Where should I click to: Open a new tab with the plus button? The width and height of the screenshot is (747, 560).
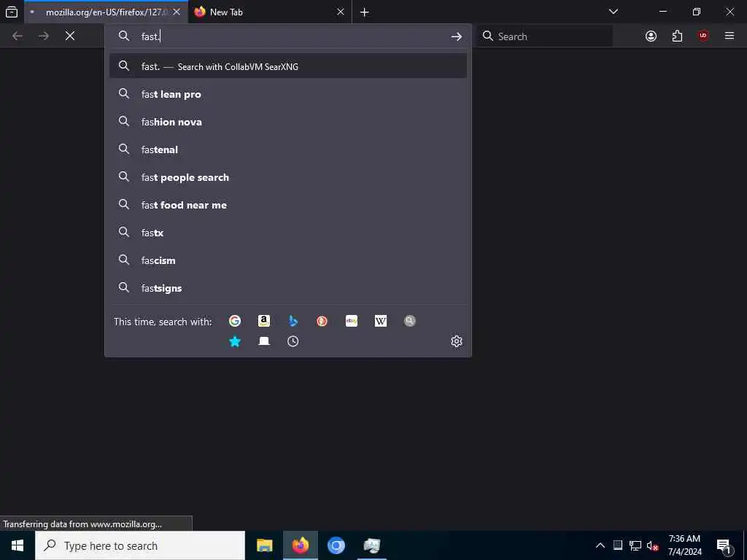(x=365, y=12)
